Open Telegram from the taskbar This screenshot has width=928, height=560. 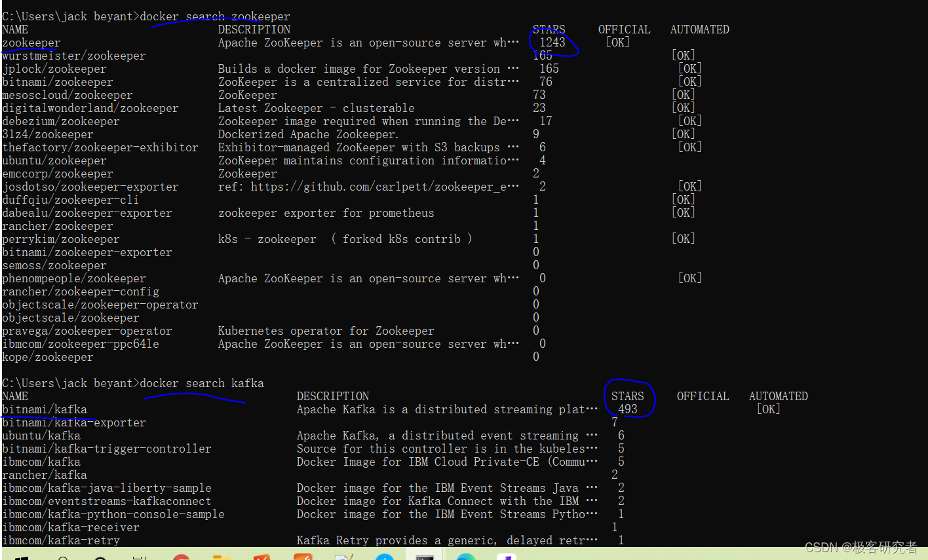[x=385, y=557]
